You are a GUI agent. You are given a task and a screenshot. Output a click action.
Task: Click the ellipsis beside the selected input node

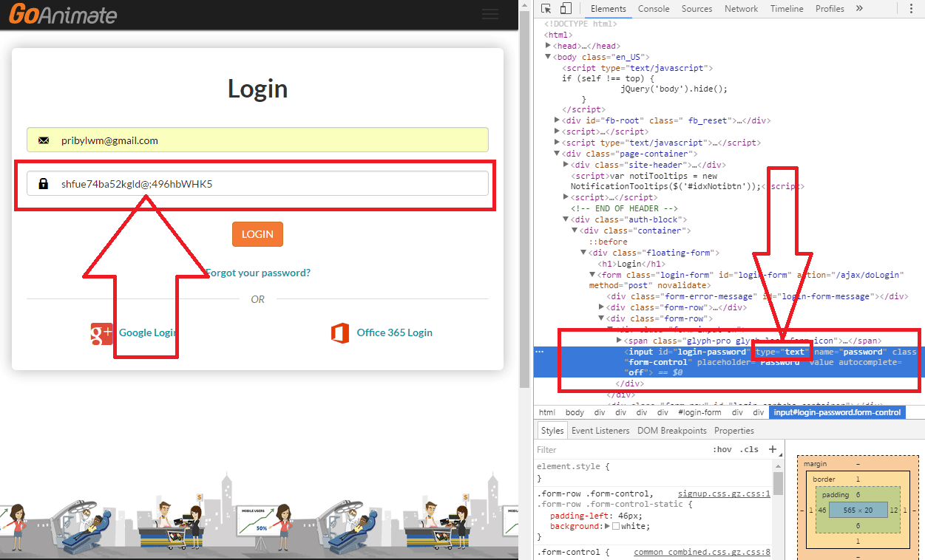pyautogui.click(x=539, y=352)
